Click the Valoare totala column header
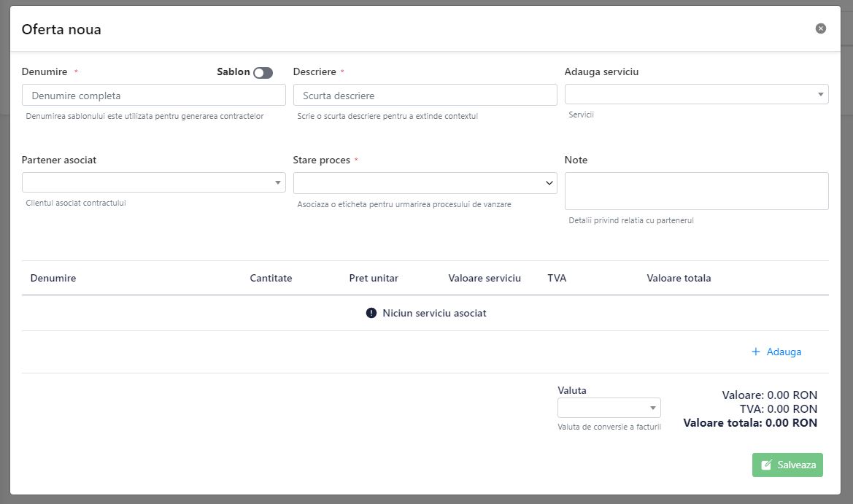 point(679,278)
